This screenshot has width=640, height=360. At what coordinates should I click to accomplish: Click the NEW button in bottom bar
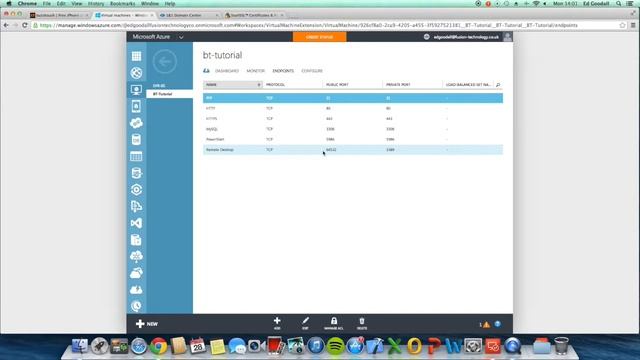click(147, 324)
